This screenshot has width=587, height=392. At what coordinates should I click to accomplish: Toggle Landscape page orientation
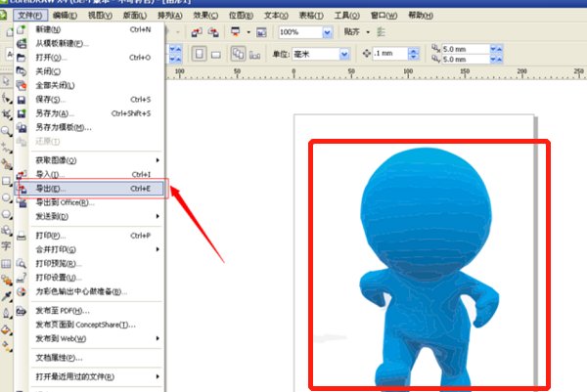point(215,55)
